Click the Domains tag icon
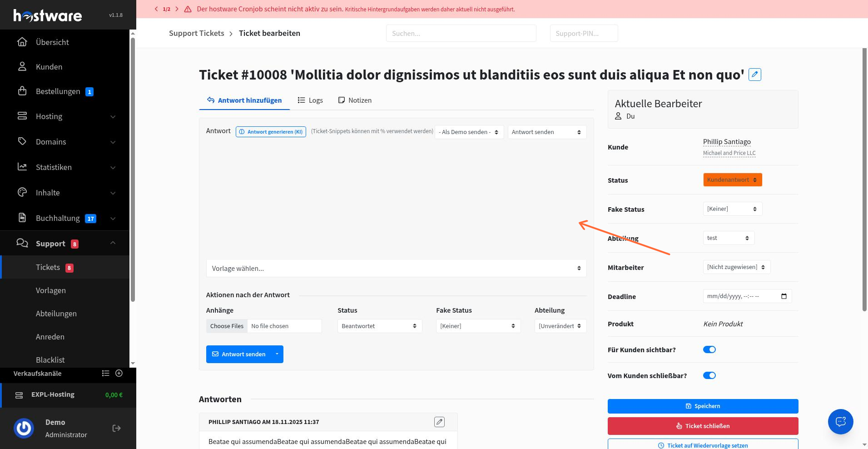This screenshot has height=449, width=868. pos(22,141)
